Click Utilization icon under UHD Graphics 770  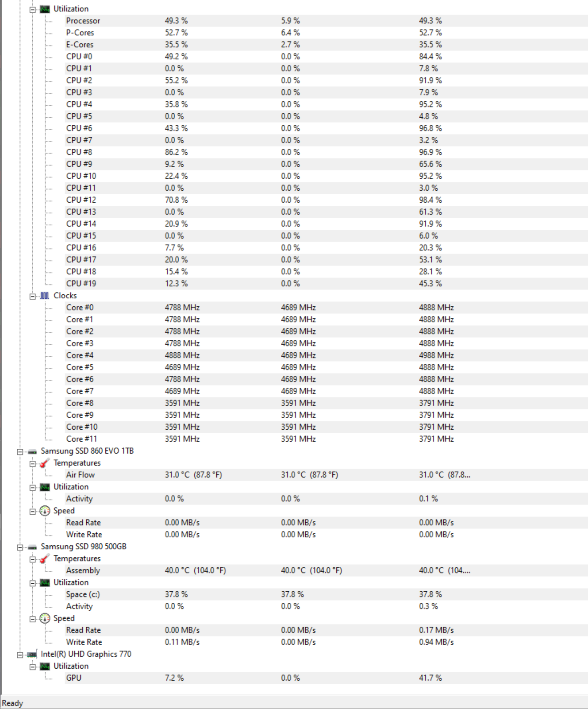45,666
